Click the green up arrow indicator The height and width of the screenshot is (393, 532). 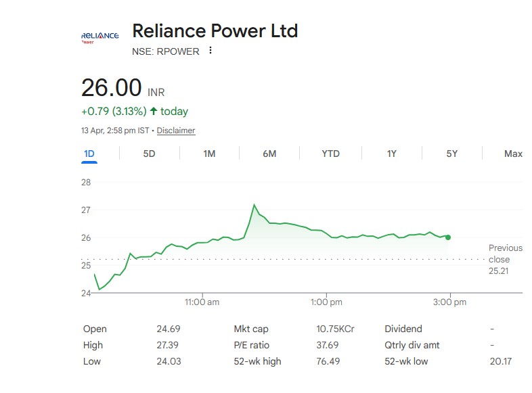pyautogui.click(x=154, y=111)
